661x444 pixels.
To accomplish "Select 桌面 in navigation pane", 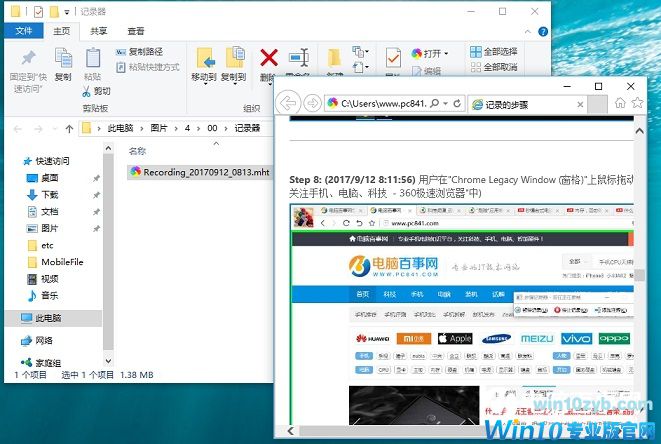I will 43,178.
